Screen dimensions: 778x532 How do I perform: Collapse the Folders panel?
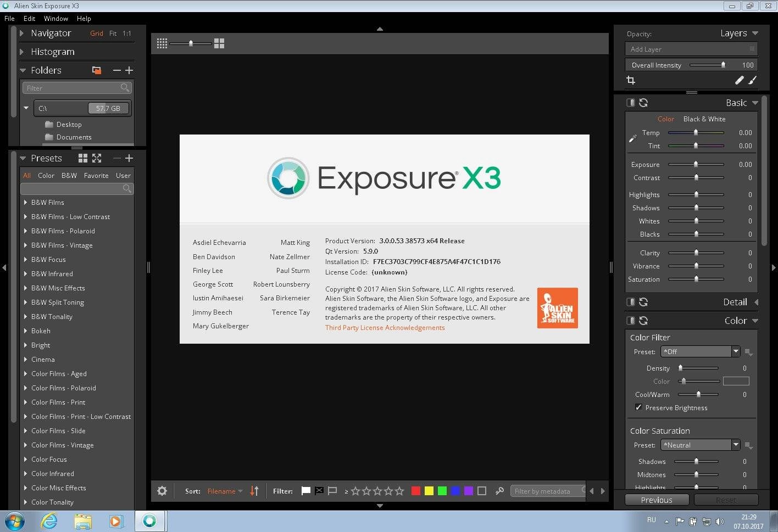pyautogui.click(x=23, y=70)
